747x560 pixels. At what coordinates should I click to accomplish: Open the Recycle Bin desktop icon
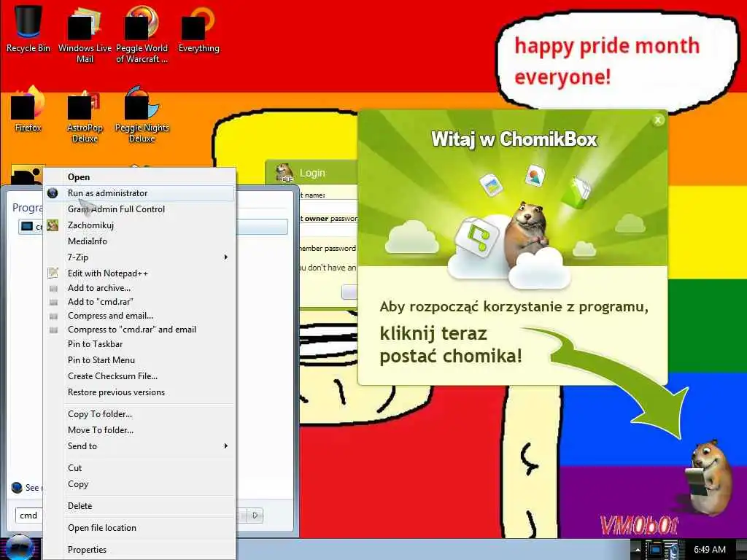point(28,28)
